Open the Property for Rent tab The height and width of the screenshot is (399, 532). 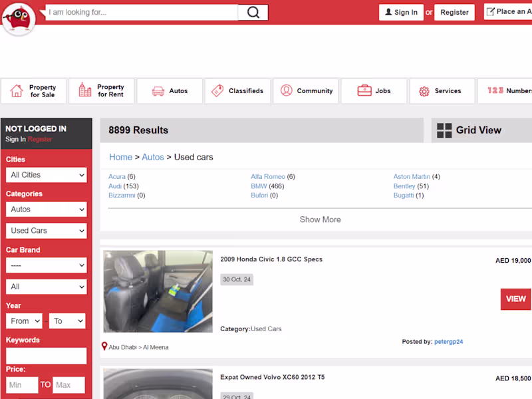click(102, 91)
